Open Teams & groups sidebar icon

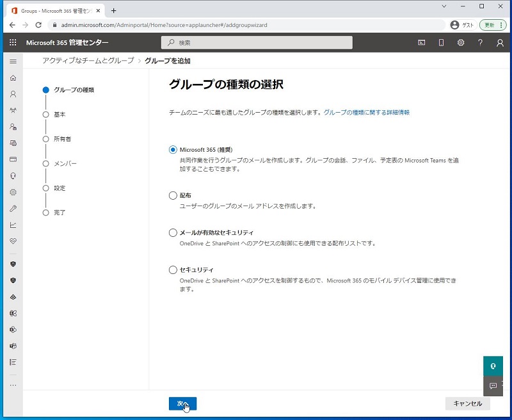pos(13,110)
